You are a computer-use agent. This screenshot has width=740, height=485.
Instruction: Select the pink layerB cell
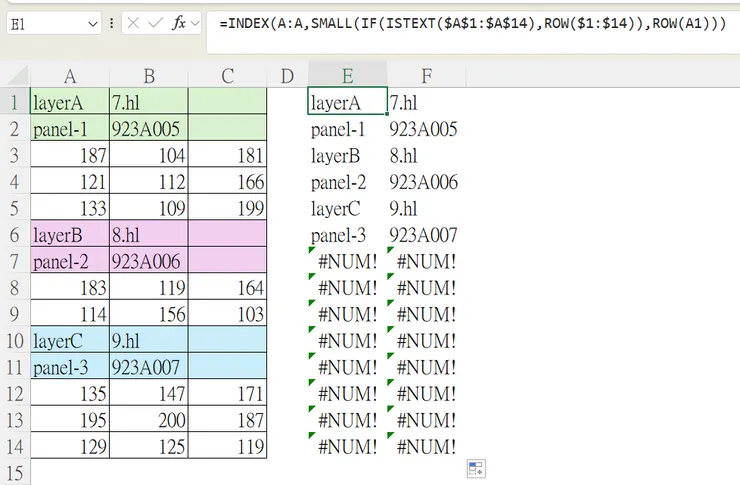[x=70, y=235]
